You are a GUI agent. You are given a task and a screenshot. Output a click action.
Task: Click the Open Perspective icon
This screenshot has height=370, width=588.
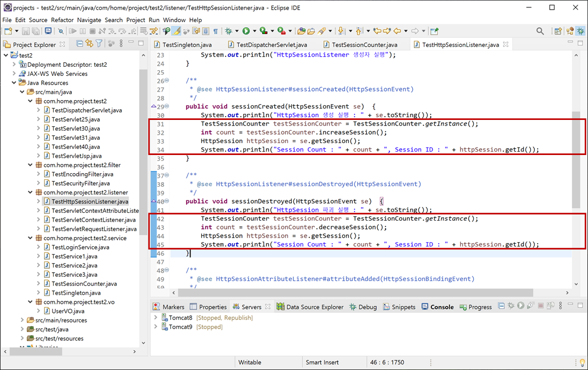coord(558,31)
